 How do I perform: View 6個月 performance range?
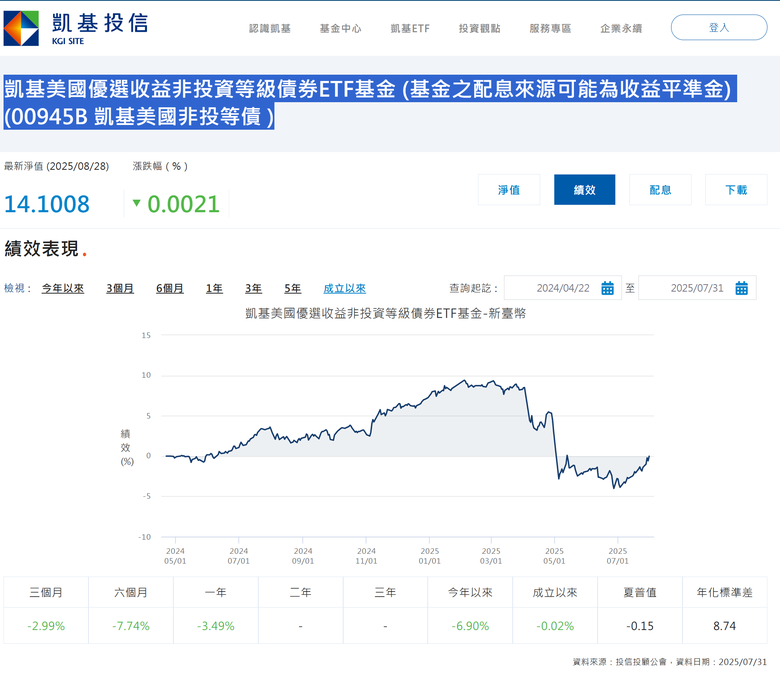click(170, 289)
